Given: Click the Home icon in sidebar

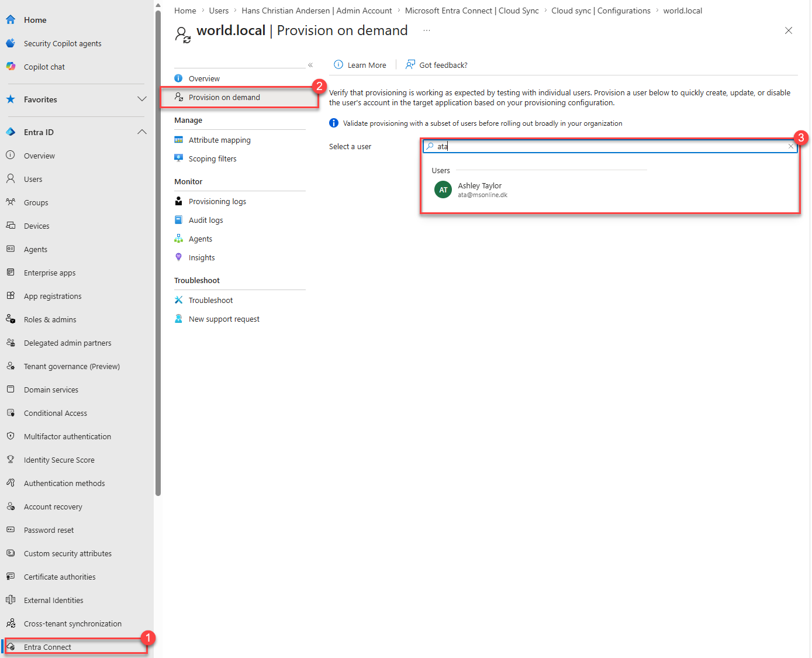Looking at the screenshot, I should tap(11, 20).
